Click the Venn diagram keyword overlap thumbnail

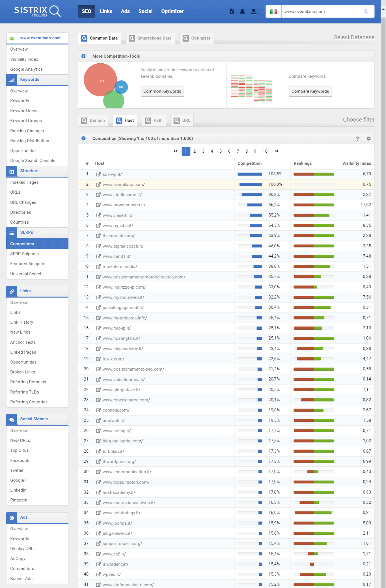(x=106, y=85)
